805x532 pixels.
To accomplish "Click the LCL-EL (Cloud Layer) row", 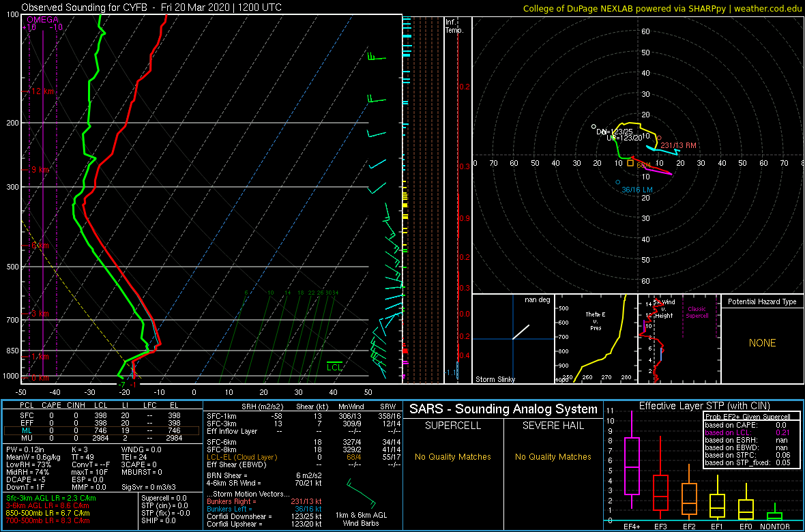I will coord(304,458).
